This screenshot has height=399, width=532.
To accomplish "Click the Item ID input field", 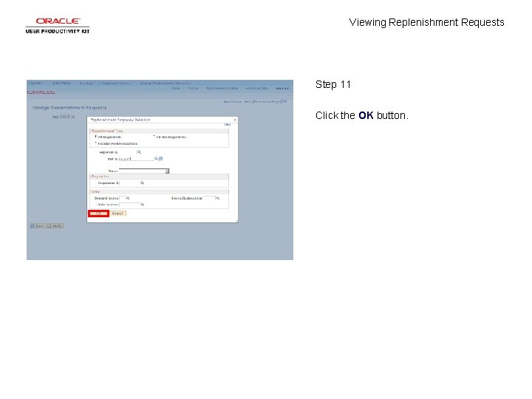I will (136, 158).
